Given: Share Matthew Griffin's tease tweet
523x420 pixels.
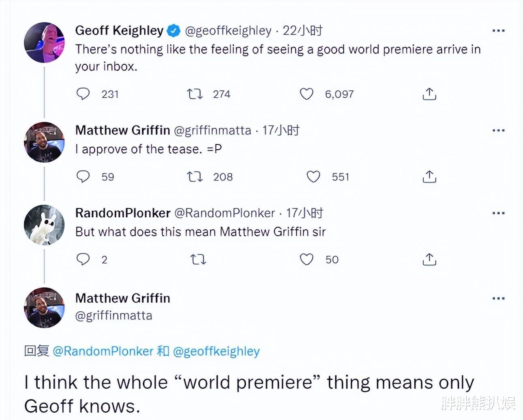Looking at the screenshot, I should coord(429,177).
